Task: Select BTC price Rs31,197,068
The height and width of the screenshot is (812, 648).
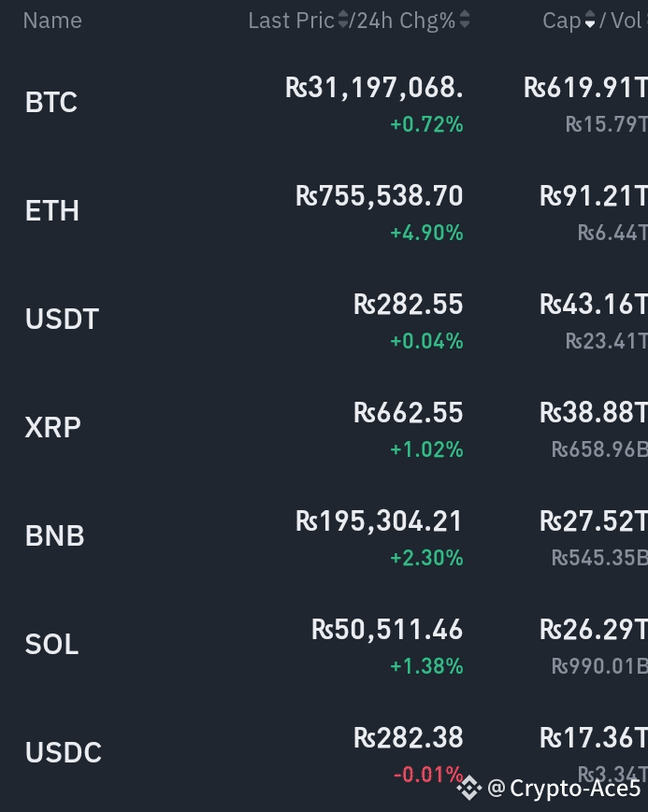Action: [x=374, y=88]
